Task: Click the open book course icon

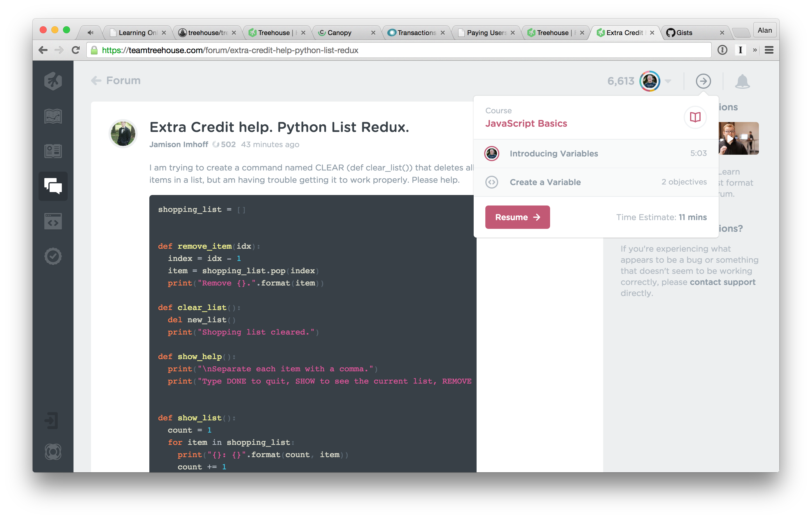Action: coord(695,117)
